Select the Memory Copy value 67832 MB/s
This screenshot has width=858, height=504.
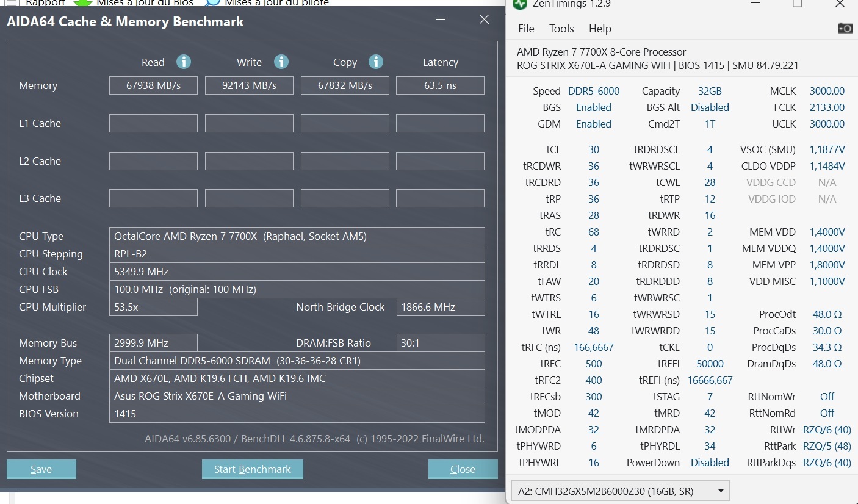(345, 85)
